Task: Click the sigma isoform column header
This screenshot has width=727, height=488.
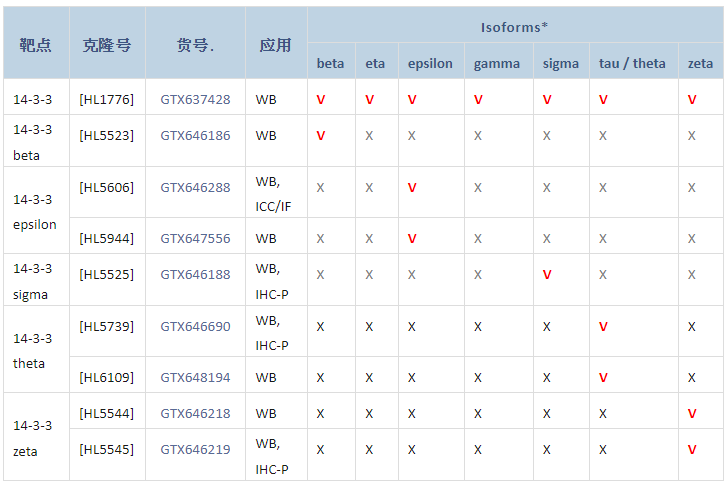Action: coord(561,61)
